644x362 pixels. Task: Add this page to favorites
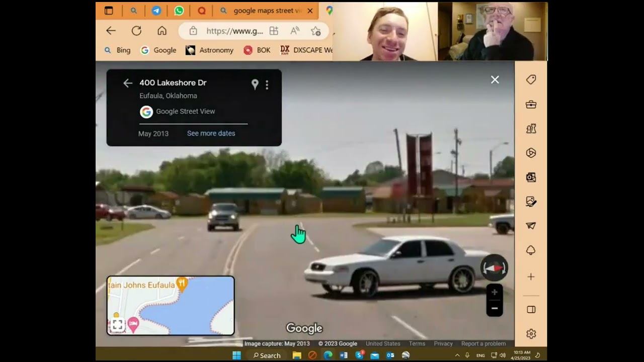pyautogui.click(x=316, y=31)
